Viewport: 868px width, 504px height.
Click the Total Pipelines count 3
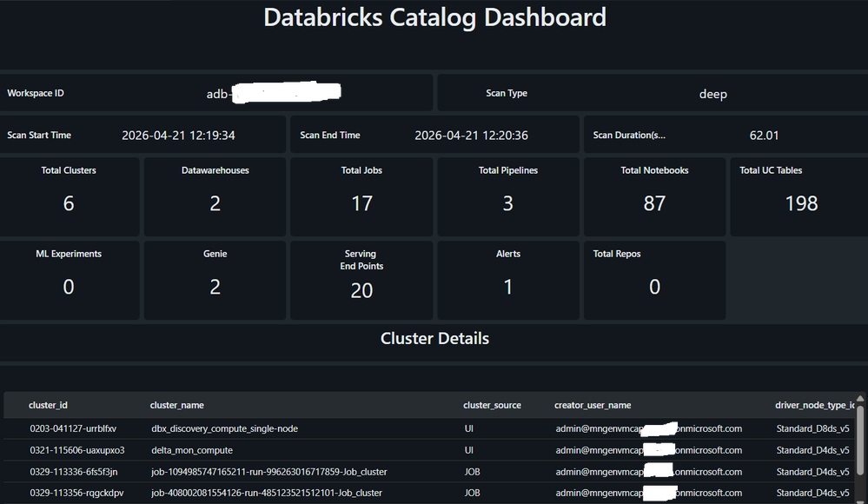click(x=508, y=203)
